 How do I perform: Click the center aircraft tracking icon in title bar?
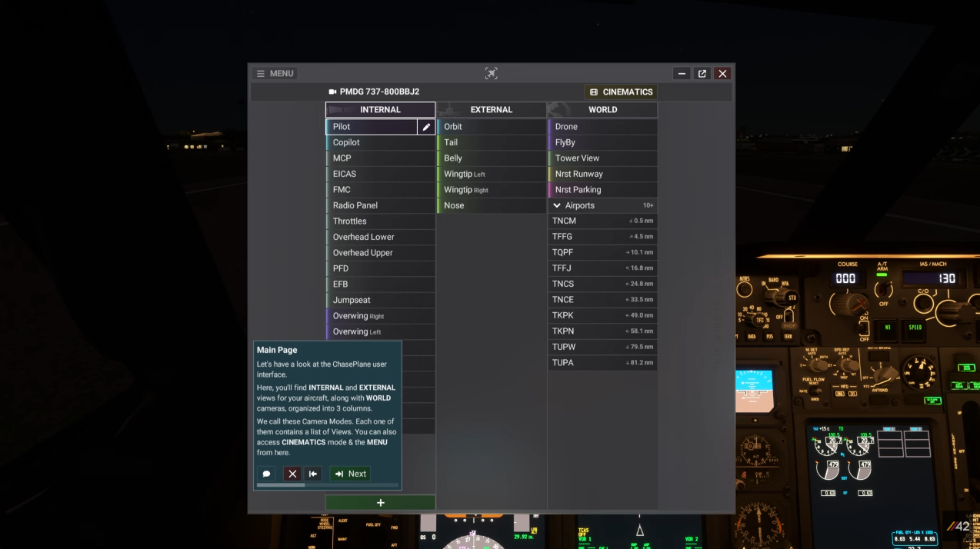coord(492,73)
